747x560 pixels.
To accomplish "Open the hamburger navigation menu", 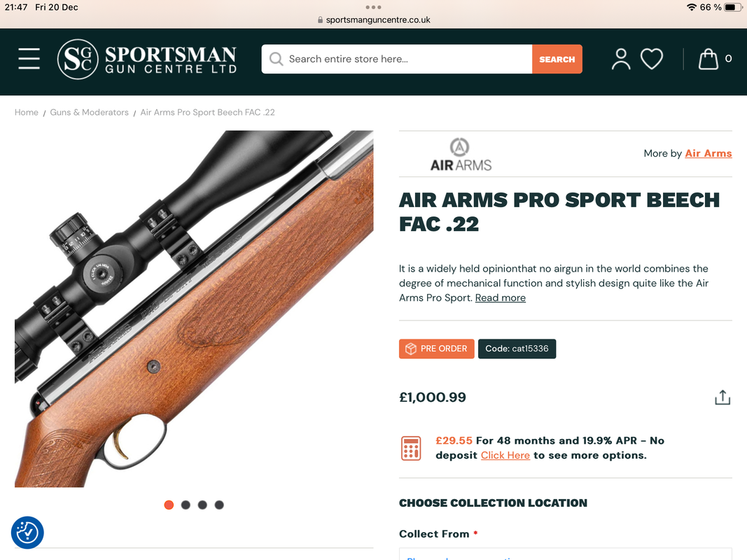I will tap(29, 59).
